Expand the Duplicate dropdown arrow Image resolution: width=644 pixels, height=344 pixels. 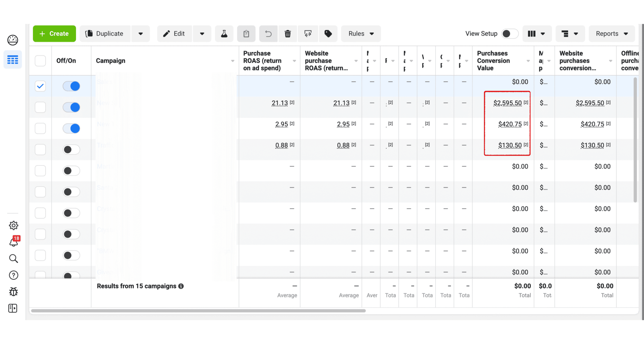pos(140,34)
